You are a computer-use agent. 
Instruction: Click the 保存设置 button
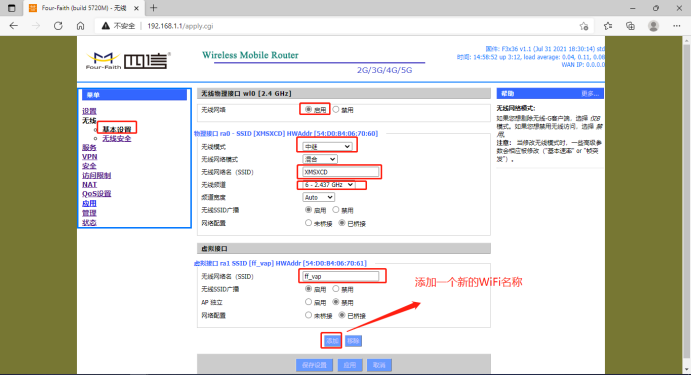coord(314,365)
